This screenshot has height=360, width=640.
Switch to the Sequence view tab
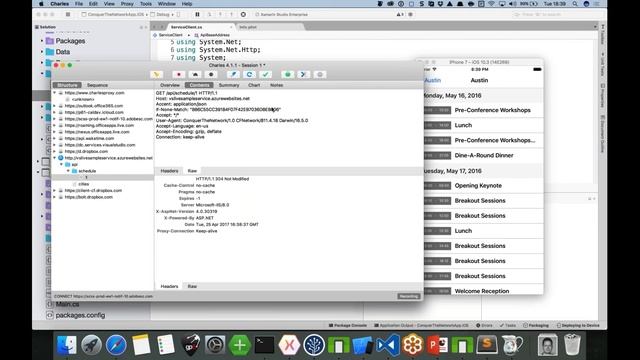pos(97,85)
